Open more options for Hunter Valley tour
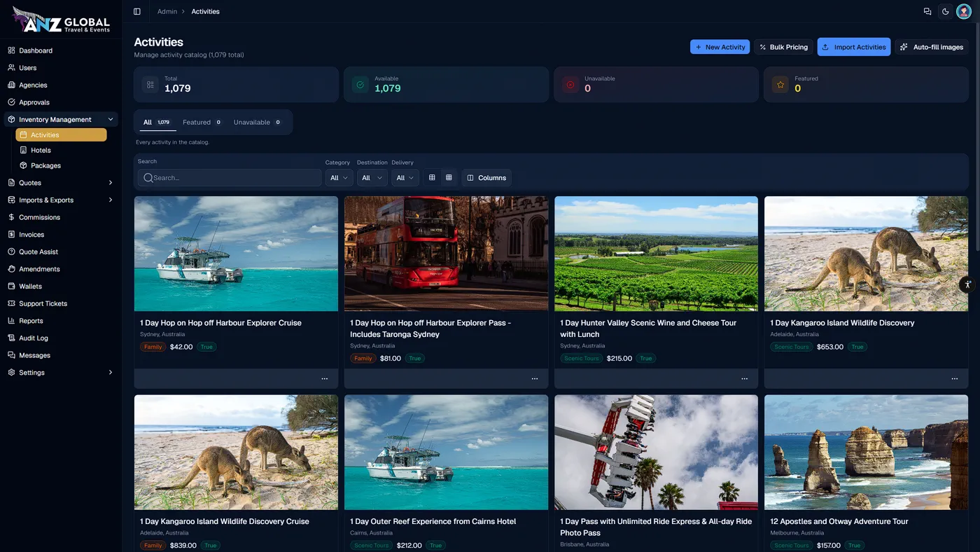Viewport: 980px width, 552px height. click(744, 379)
